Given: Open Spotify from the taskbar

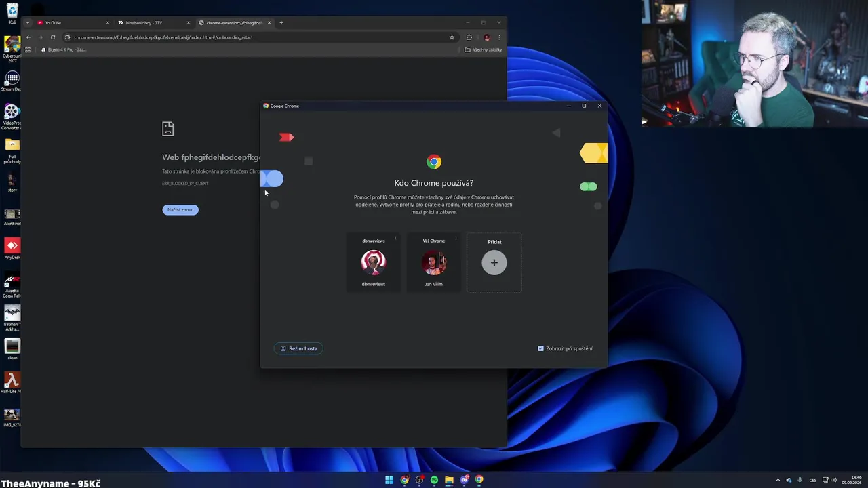Looking at the screenshot, I should coord(434,480).
